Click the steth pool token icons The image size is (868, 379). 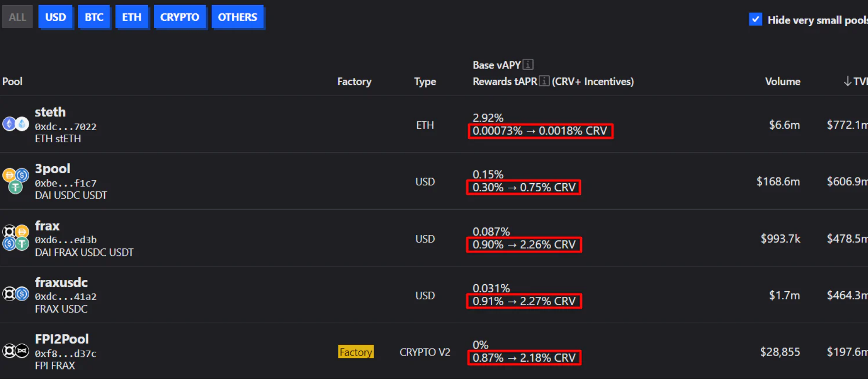[x=16, y=124]
